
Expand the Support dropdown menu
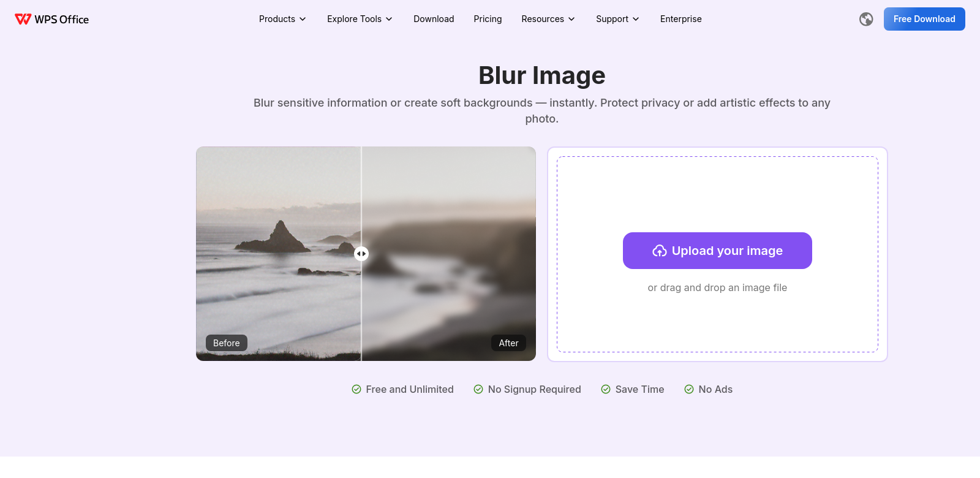(x=617, y=19)
